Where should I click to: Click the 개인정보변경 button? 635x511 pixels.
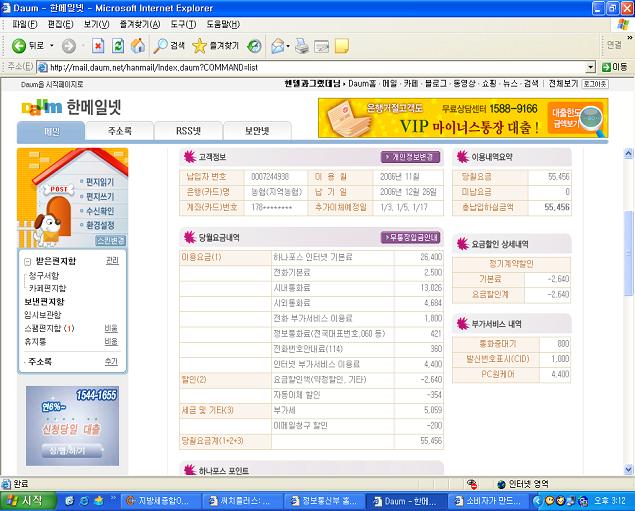click(411, 157)
